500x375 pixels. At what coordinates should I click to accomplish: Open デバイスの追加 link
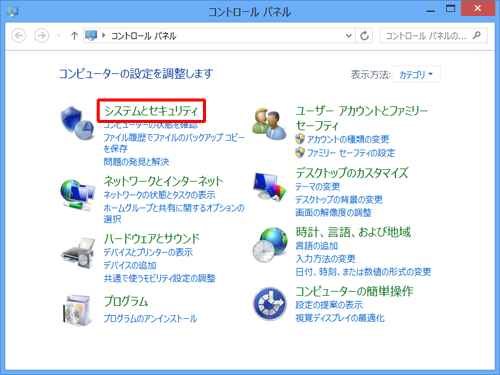tap(130, 265)
